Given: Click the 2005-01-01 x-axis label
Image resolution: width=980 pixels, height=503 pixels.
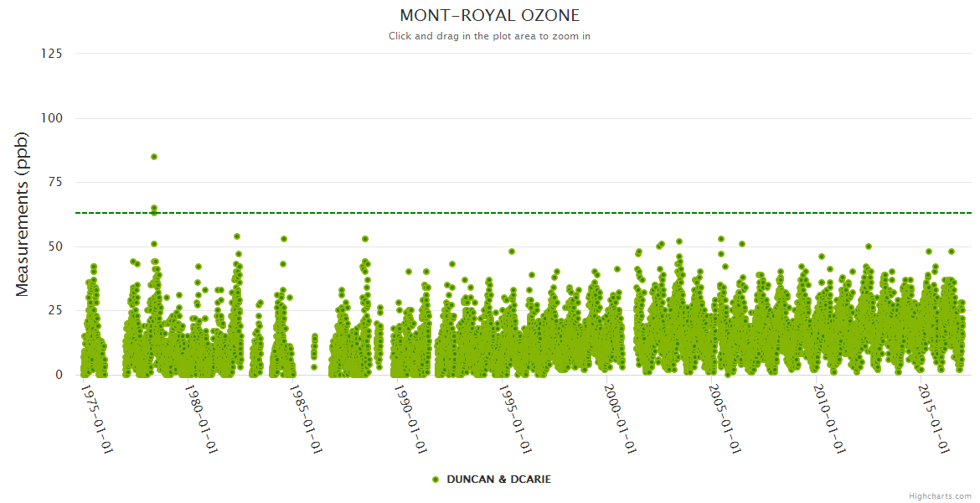Looking at the screenshot, I should coord(725,417).
